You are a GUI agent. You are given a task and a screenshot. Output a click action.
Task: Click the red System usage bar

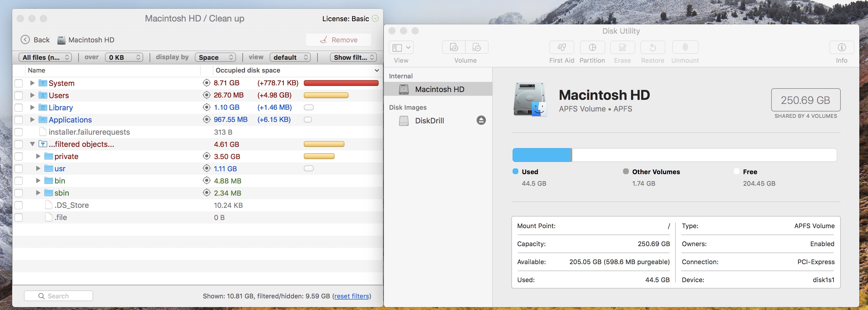(341, 83)
